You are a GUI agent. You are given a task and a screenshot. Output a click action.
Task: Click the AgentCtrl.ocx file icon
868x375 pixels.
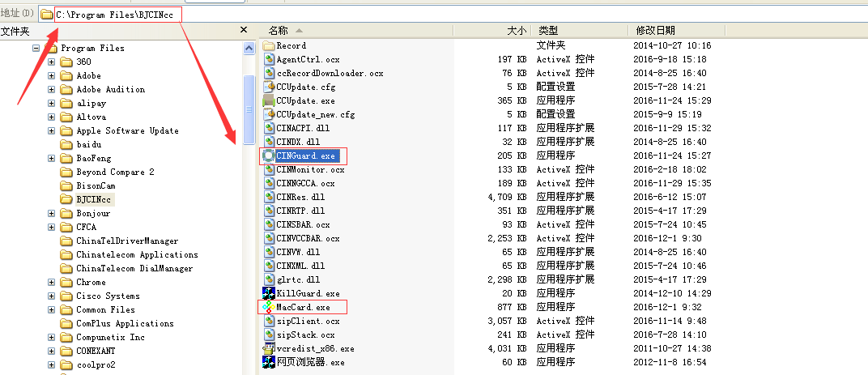pos(269,59)
